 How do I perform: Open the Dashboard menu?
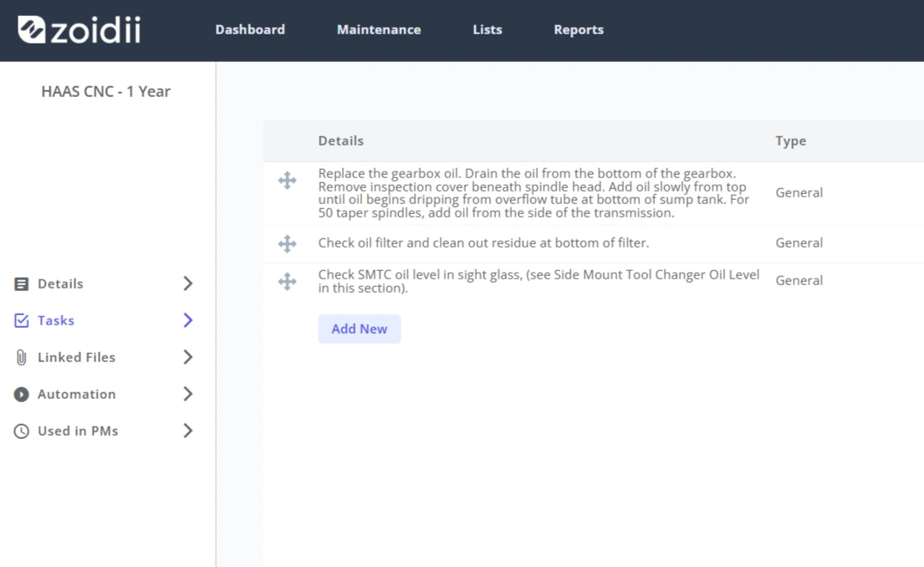point(250,29)
